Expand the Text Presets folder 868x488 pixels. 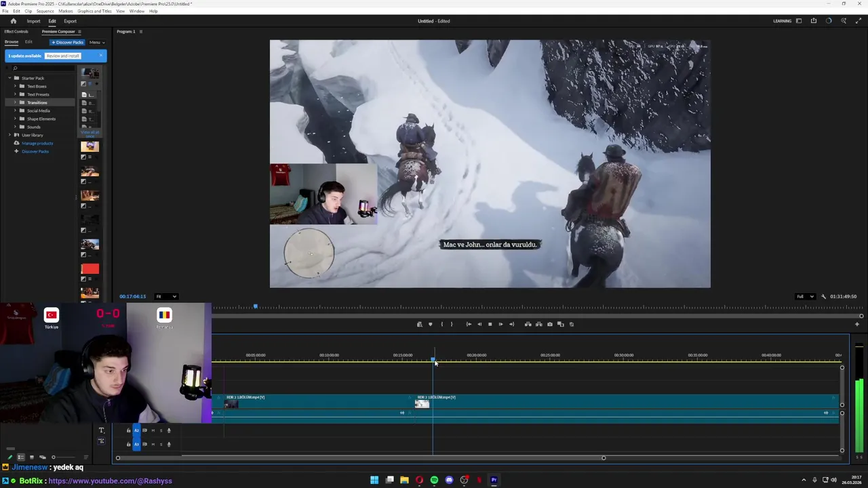pyautogui.click(x=16, y=94)
